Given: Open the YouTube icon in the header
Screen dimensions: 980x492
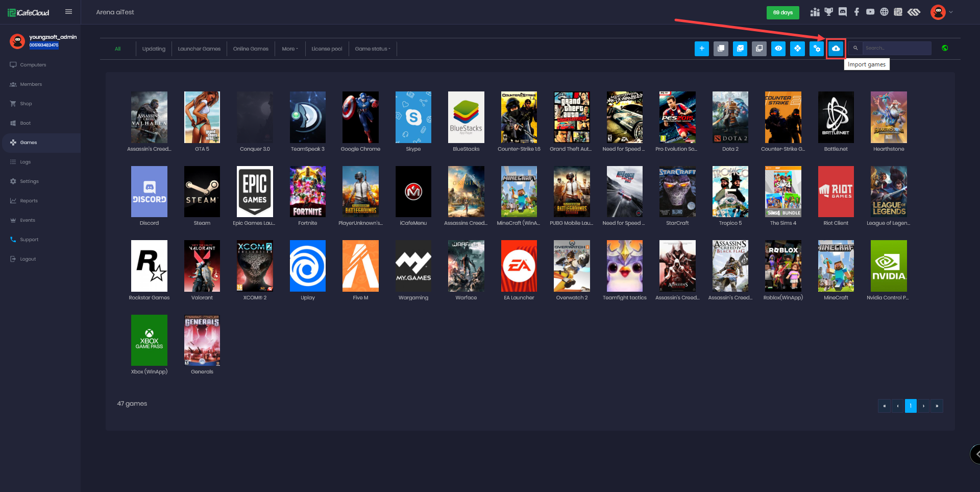Looking at the screenshot, I should [x=870, y=12].
